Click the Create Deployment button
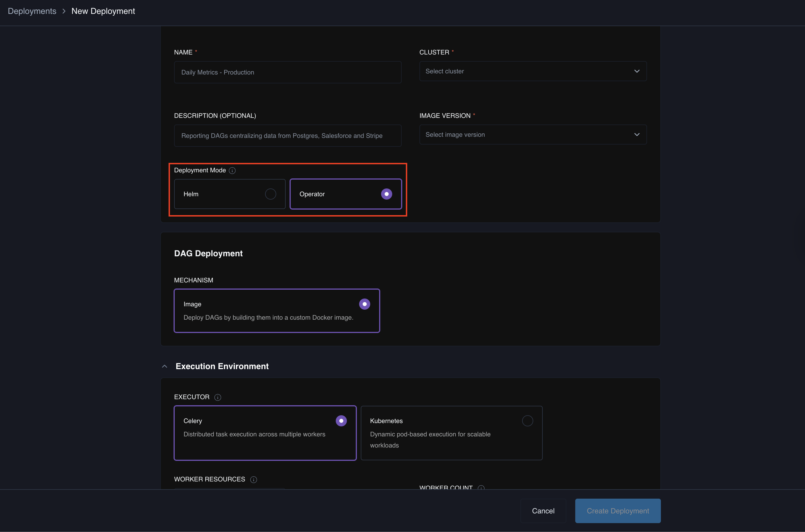 tap(618, 511)
